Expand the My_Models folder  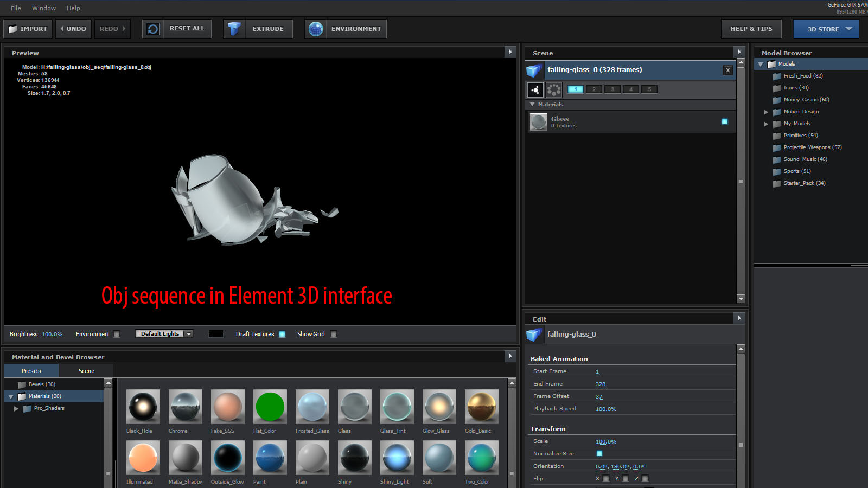[766, 124]
